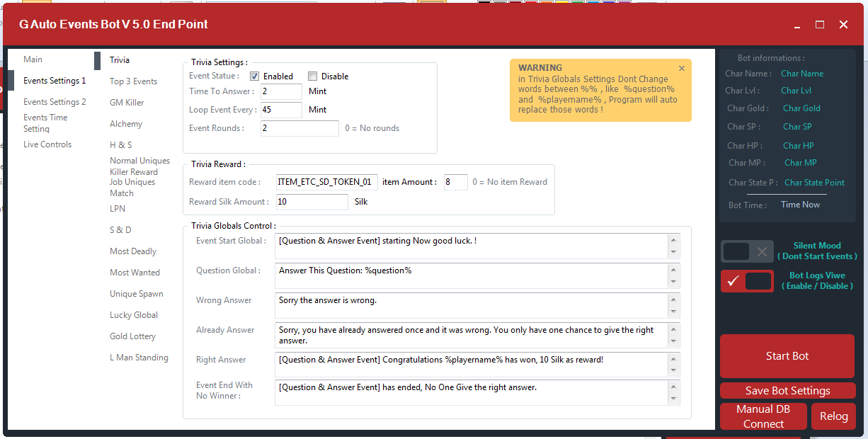This screenshot has width=868, height=439.
Task: Click the Time Now bot time value
Action: [800, 205]
